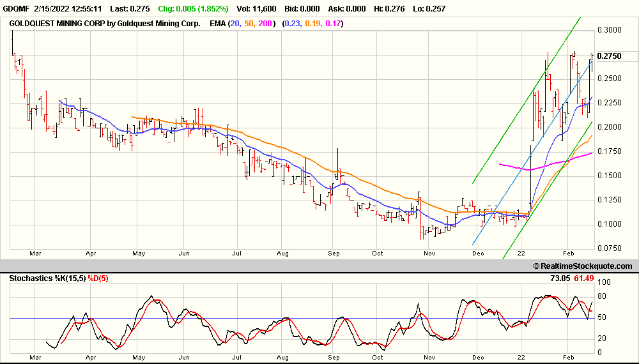Click the Goldquest Mining Corp chart title
This screenshot has width=639, height=364.
click(x=105, y=23)
